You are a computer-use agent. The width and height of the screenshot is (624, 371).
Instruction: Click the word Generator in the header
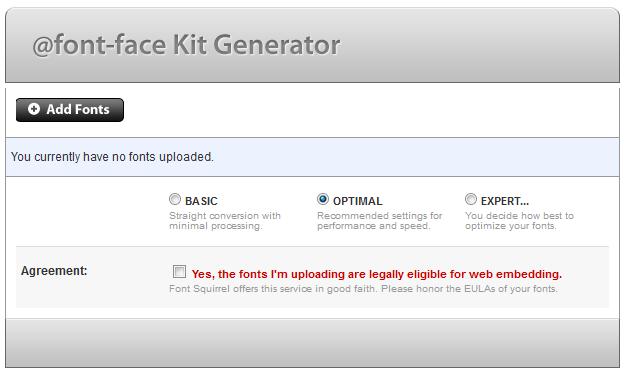click(277, 45)
